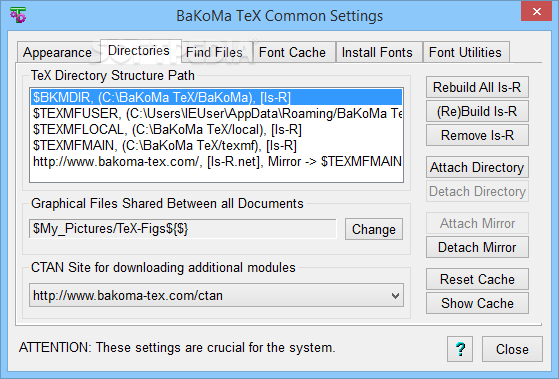This screenshot has height=379, width=559.
Task: Select the $TEXMFLOCAL directory entry
Action: [217, 129]
